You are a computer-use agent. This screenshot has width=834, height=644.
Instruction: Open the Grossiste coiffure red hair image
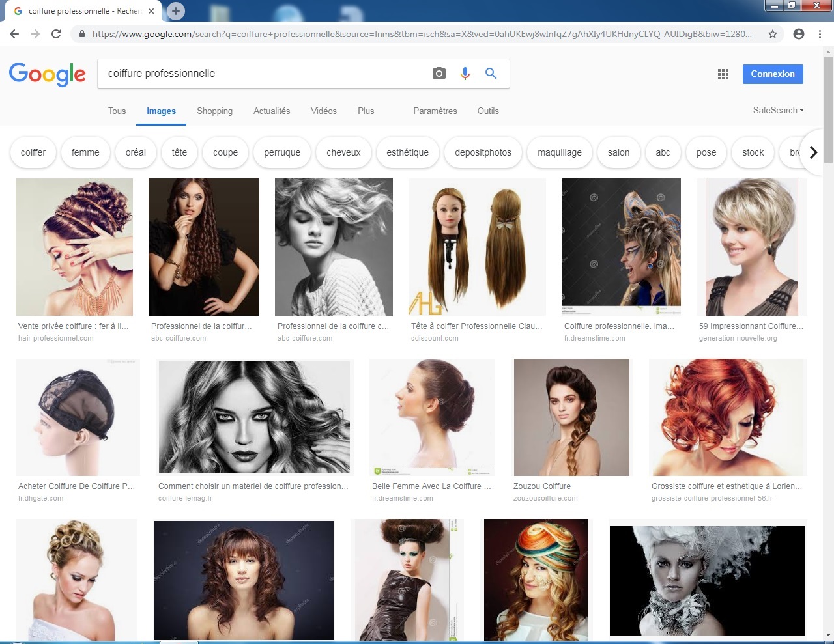click(x=728, y=417)
